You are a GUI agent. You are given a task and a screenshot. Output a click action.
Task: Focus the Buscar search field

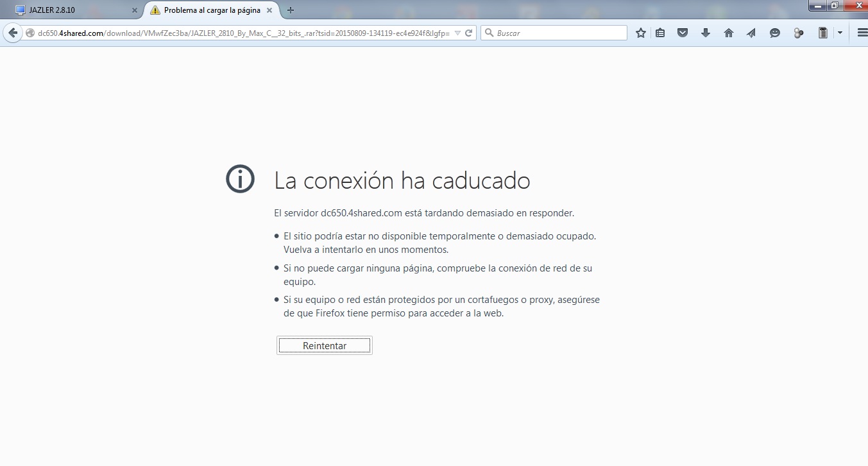[x=554, y=33]
